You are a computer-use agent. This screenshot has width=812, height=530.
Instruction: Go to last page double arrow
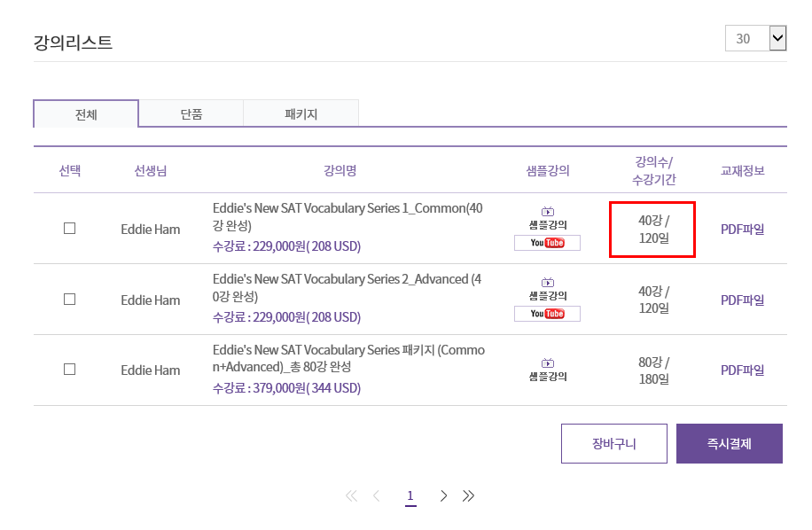(x=468, y=495)
